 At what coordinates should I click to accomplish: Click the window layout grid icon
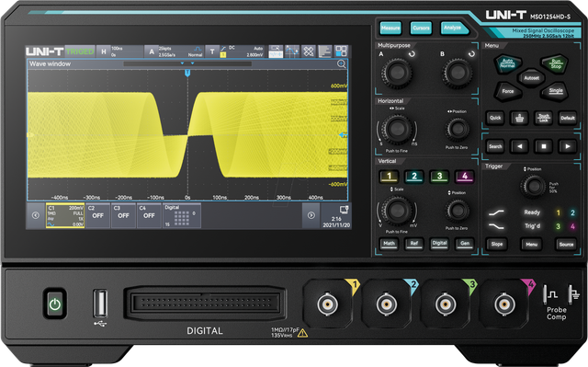pyautogui.click(x=341, y=52)
